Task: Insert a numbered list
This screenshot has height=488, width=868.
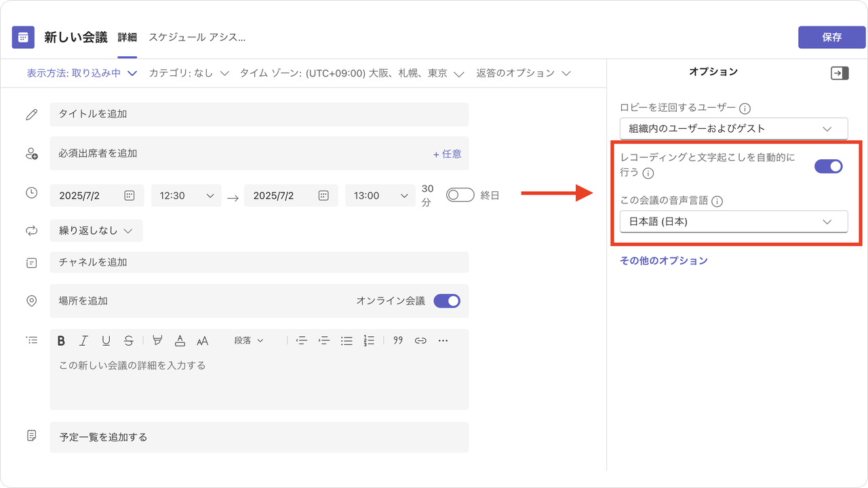Action: (x=369, y=341)
